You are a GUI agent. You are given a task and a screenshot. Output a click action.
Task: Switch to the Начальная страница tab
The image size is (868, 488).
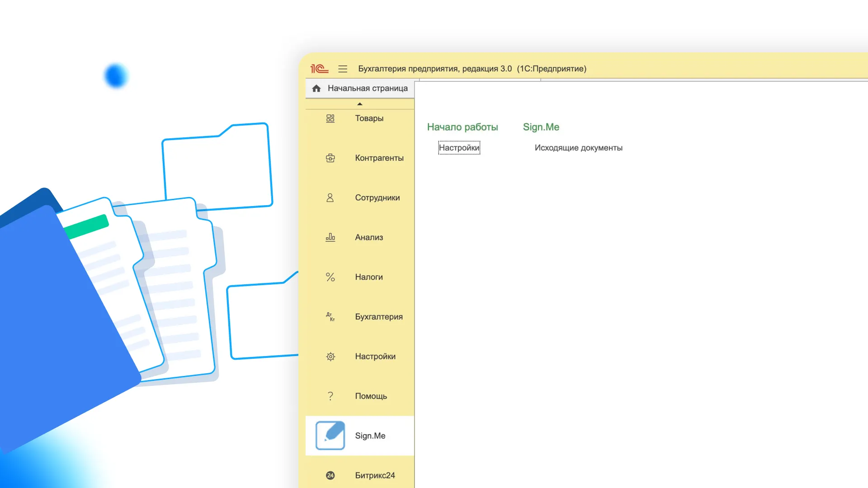coord(367,89)
